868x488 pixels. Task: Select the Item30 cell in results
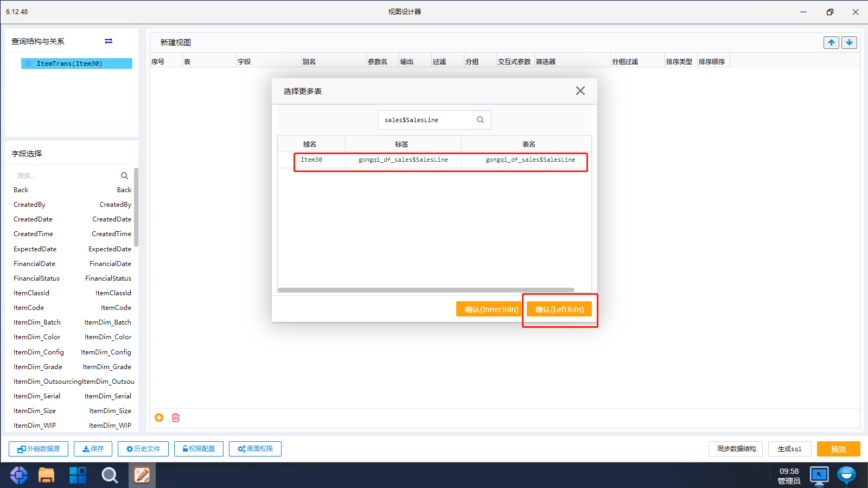coord(311,160)
